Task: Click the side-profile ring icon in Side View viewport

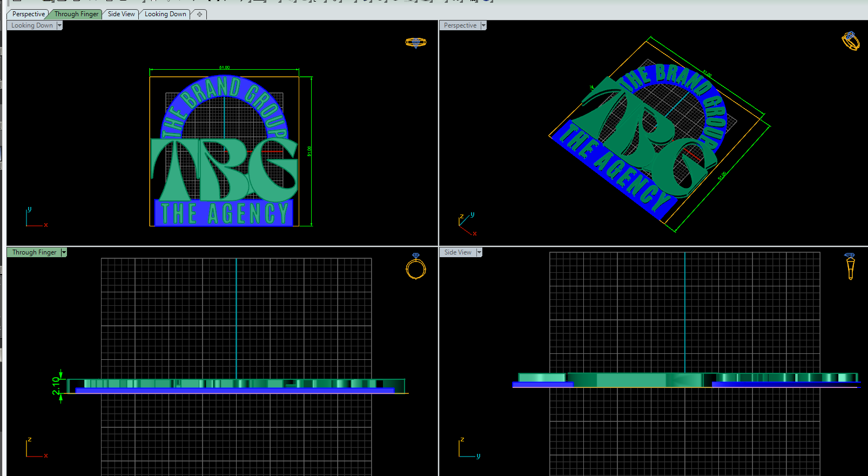Action: [x=850, y=266]
